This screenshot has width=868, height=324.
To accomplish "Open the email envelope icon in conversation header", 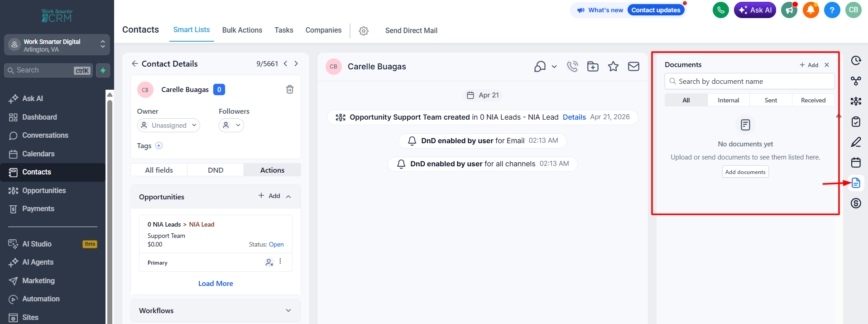I will pos(633,67).
